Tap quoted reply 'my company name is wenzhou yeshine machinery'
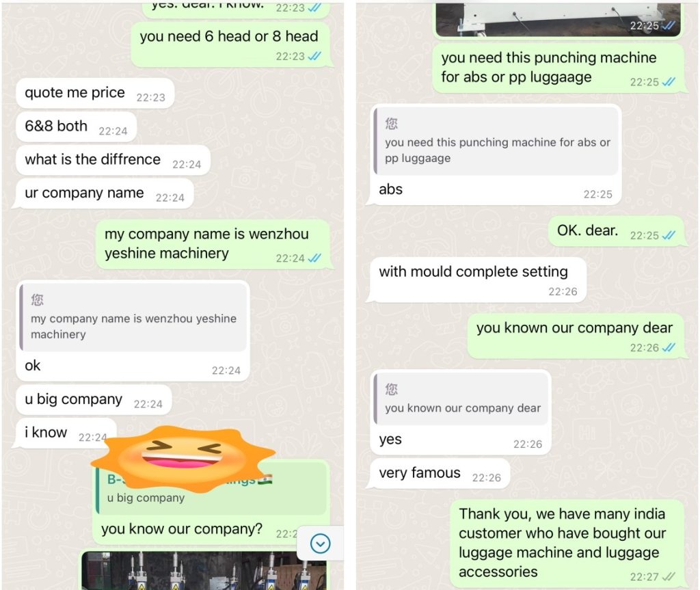 pyautogui.click(x=133, y=317)
